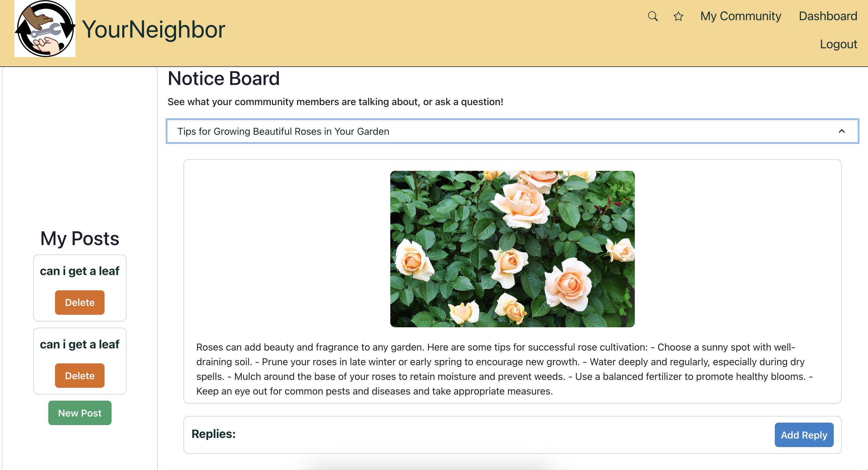Open the My Community menu item
This screenshot has width=868, height=470.
(x=740, y=16)
